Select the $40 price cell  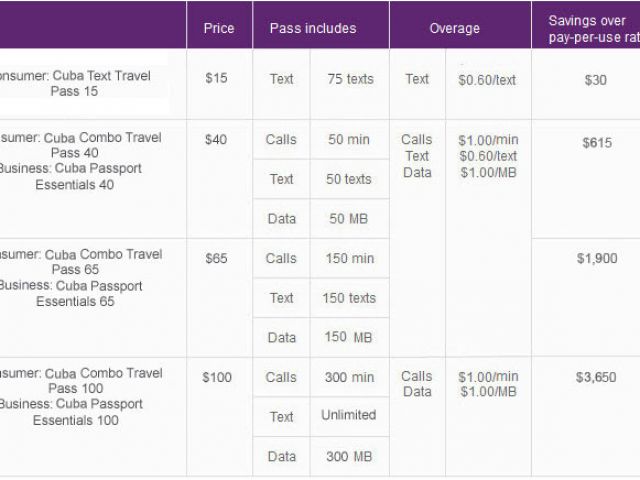click(x=216, y=140)
